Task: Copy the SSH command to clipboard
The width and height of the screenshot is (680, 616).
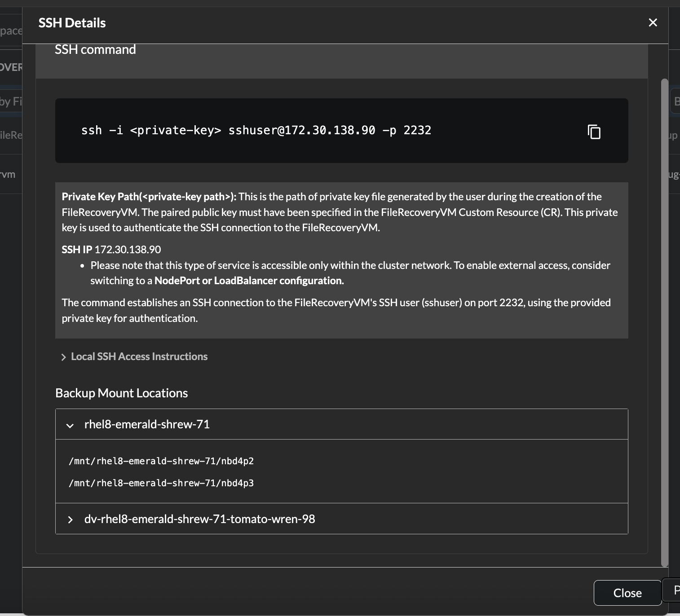Action: [x=594, y=132]
